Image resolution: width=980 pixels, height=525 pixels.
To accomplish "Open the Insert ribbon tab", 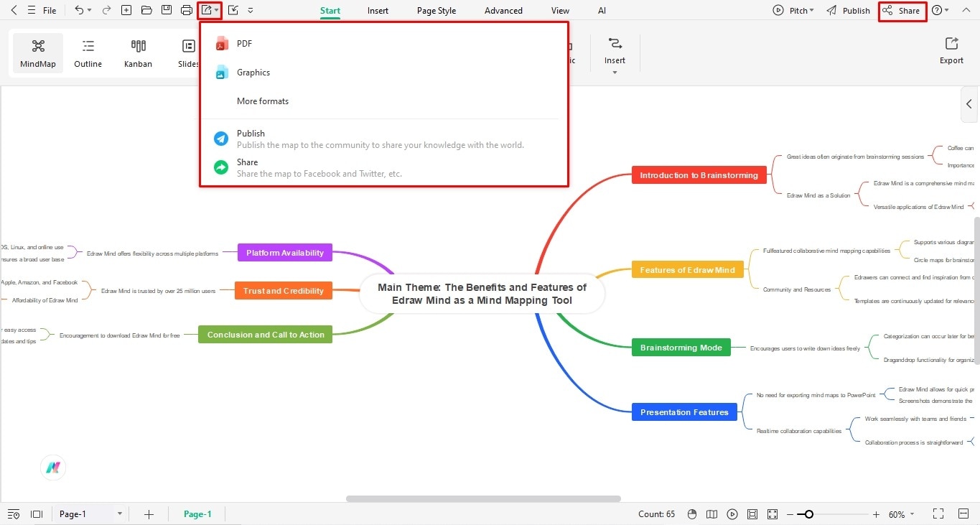I will tap(378, 11).
